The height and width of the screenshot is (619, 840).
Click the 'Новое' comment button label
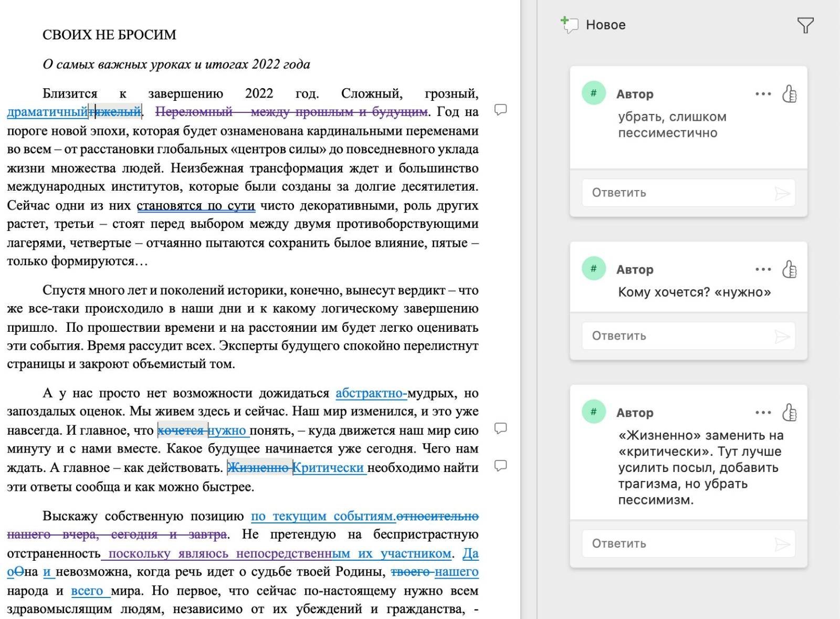pos(605,25)
